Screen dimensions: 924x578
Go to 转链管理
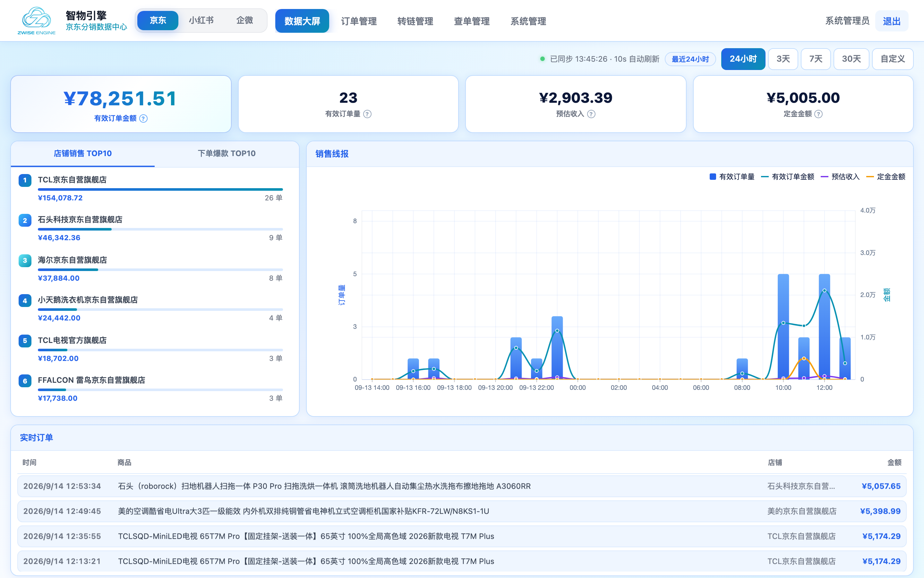pyautogui.click(x=415, y=21)
